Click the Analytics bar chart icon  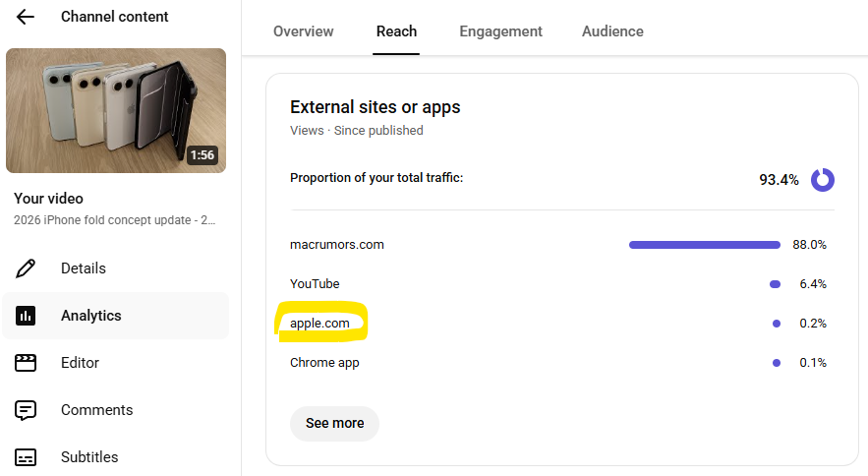(27, 316)
